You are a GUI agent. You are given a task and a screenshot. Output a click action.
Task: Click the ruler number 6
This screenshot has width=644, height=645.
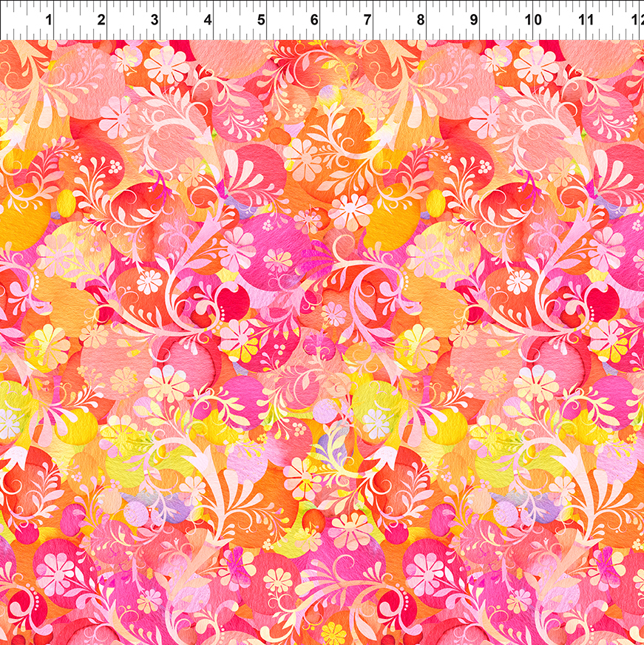click(x=314, y=19)
